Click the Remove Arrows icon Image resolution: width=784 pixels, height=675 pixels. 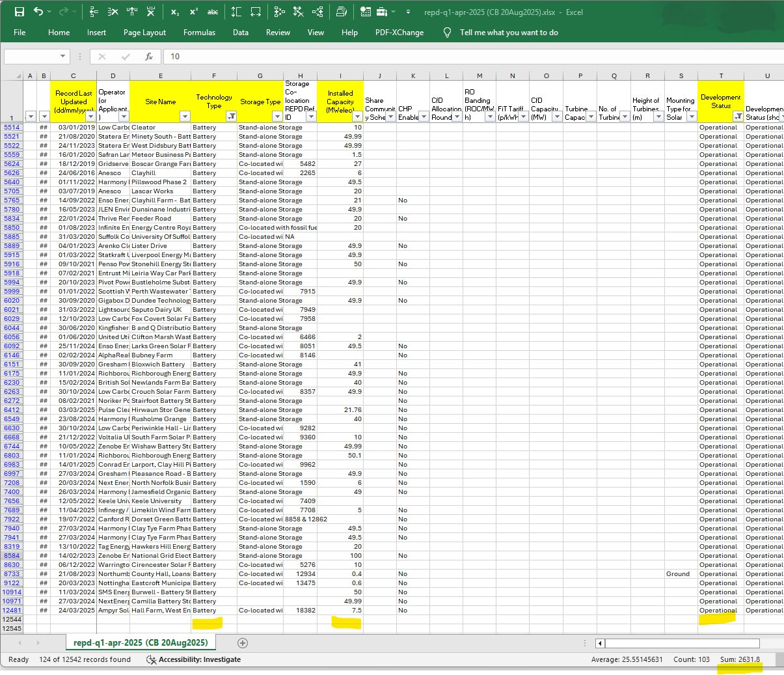pyautogui.click(x=299, y=12)
